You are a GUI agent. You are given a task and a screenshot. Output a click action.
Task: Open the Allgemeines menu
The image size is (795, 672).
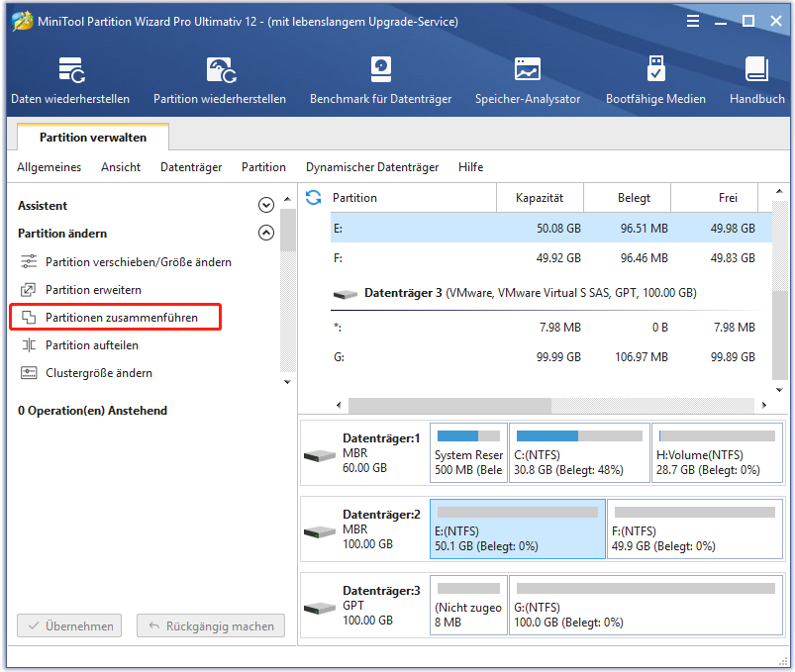49,166
